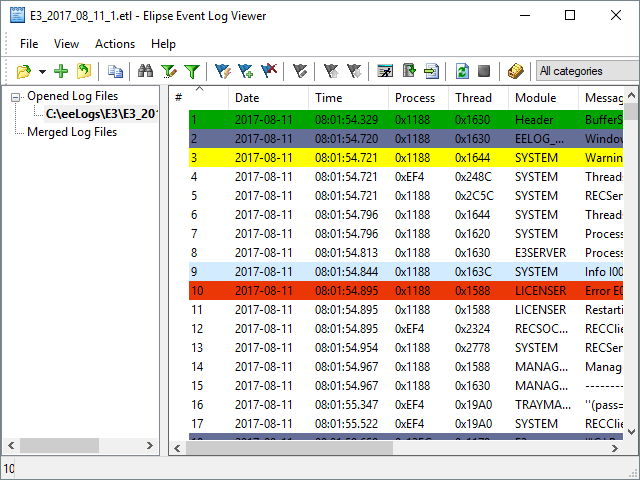Collapse the Opened Log Files tree node
The height and width of the screenshot is (480, 640).
[x=17, y=96]
